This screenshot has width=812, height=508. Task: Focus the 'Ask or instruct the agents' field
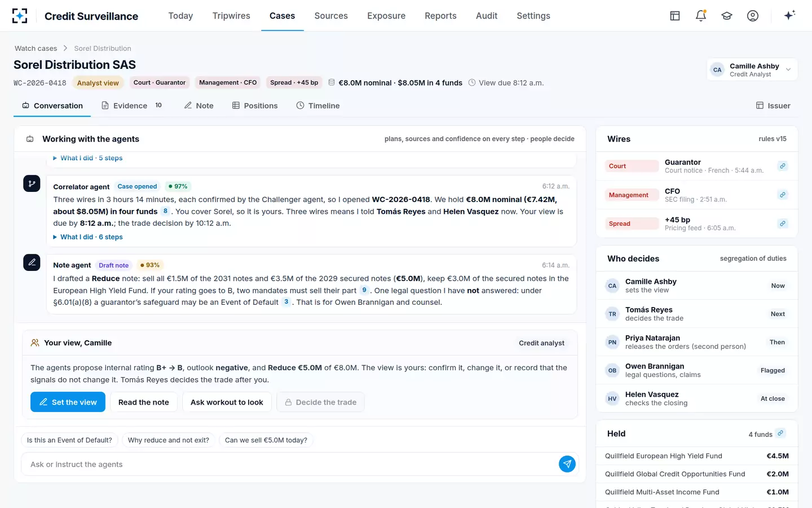click(x=289, y=464)
